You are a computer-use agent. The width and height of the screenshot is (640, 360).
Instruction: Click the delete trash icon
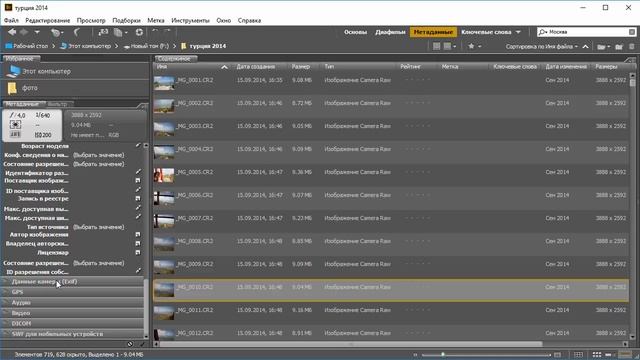coord(632,47)
